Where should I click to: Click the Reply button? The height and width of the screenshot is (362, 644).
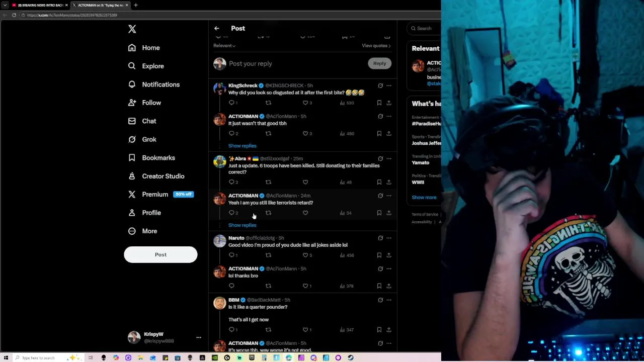(379, 63)
